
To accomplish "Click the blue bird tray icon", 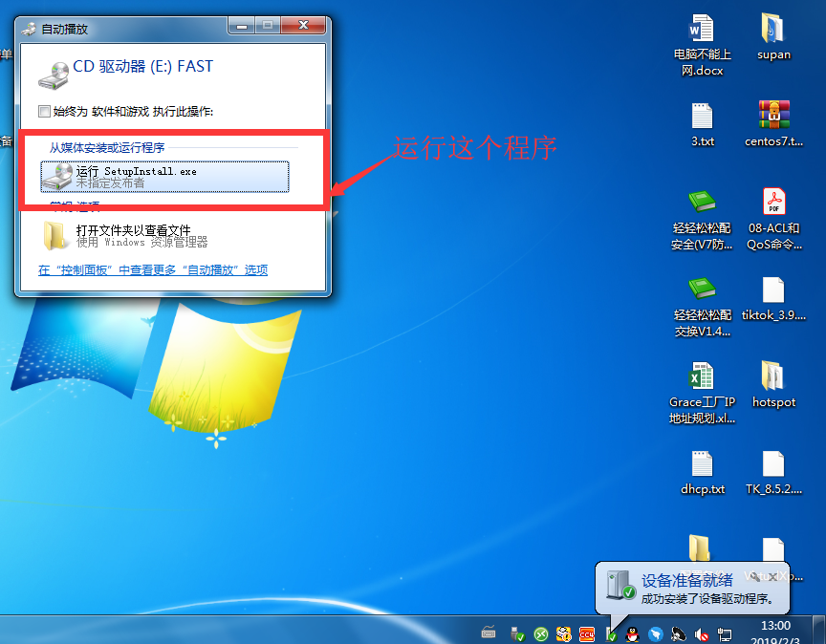I will [655, 634].
